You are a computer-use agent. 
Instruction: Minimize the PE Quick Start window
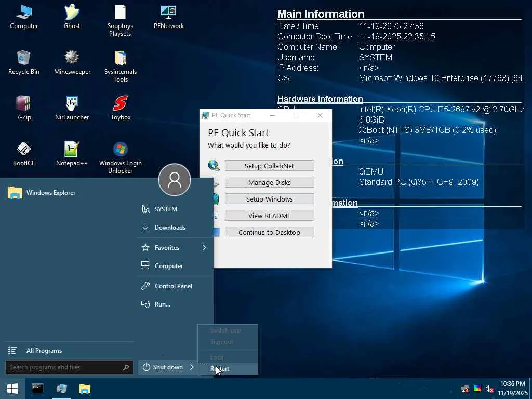(272, 115)
